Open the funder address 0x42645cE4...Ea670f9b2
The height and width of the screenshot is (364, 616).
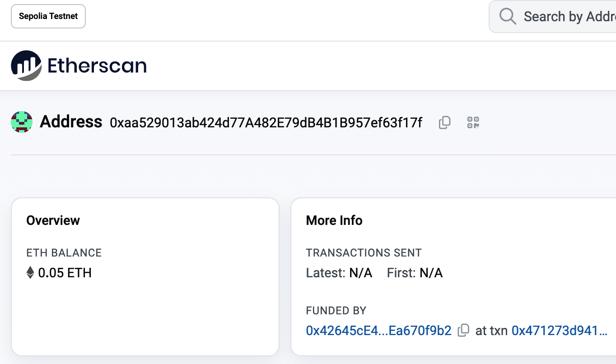(378, 331)
